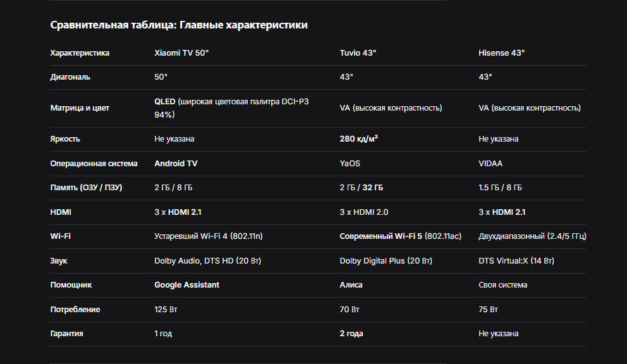Viewport: 627px width, 364px height.
Task: Select the "2 года" warranty cell
Action: pos(351,334)
